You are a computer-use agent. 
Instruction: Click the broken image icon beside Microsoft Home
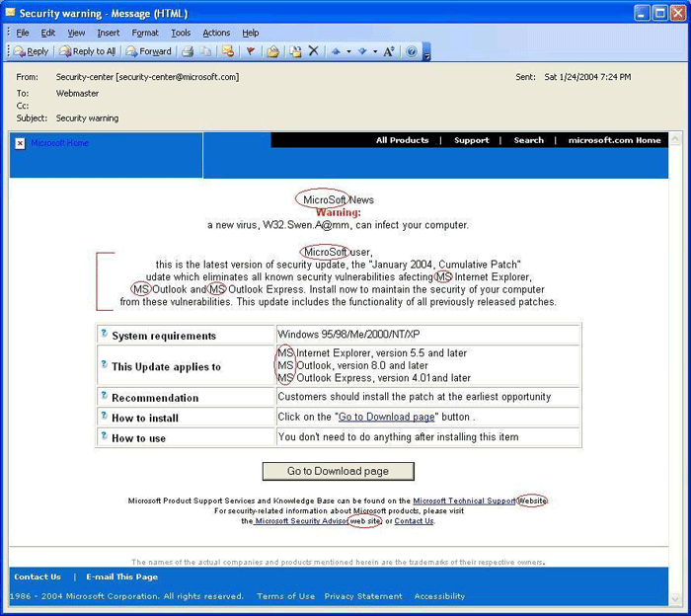tap(20, 144)
